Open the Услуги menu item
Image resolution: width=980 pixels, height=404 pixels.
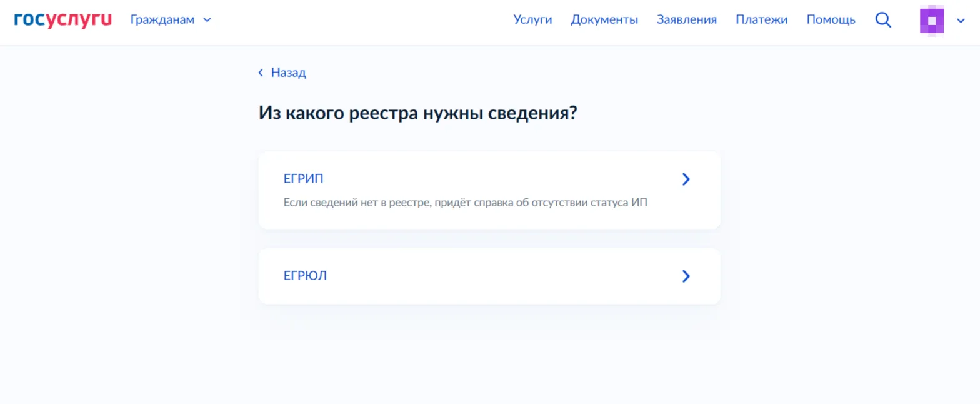(532, 19)
